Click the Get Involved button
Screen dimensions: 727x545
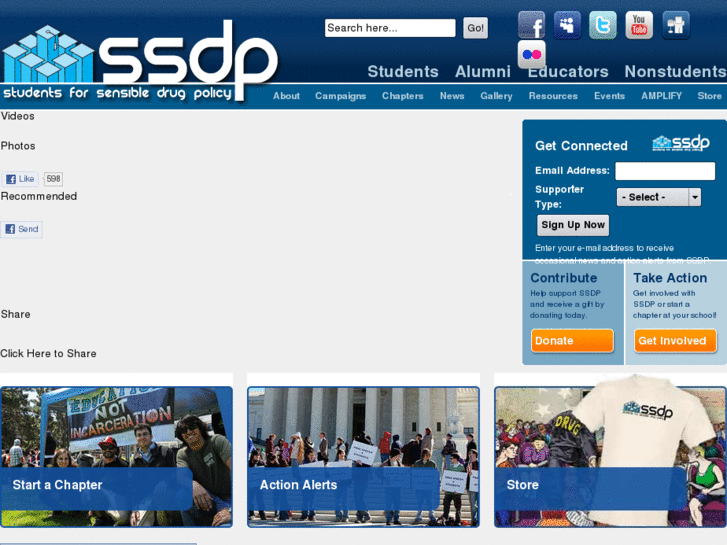(x=675, y=341)
